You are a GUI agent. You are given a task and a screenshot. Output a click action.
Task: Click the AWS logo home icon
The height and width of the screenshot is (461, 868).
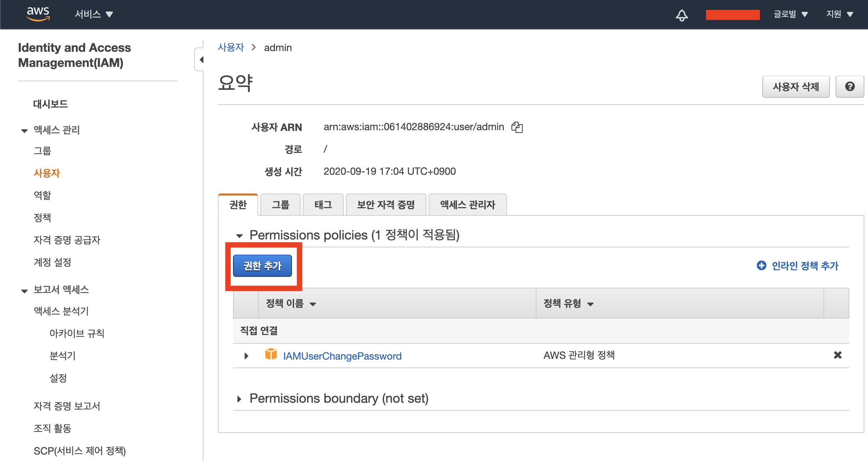(38, 14)
